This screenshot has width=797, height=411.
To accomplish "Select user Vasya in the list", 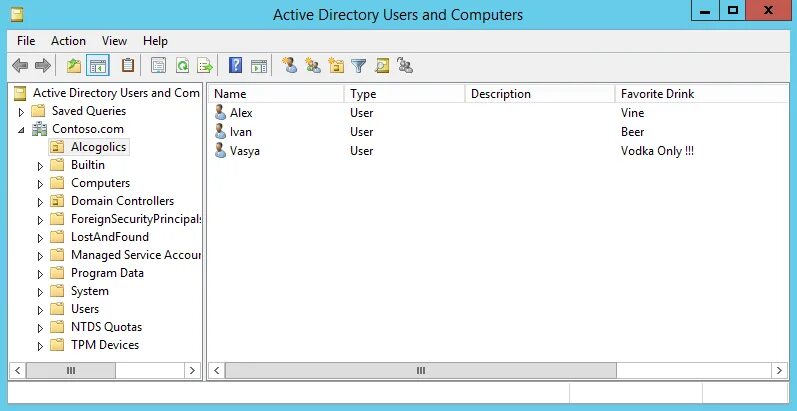I will [244, 151].
